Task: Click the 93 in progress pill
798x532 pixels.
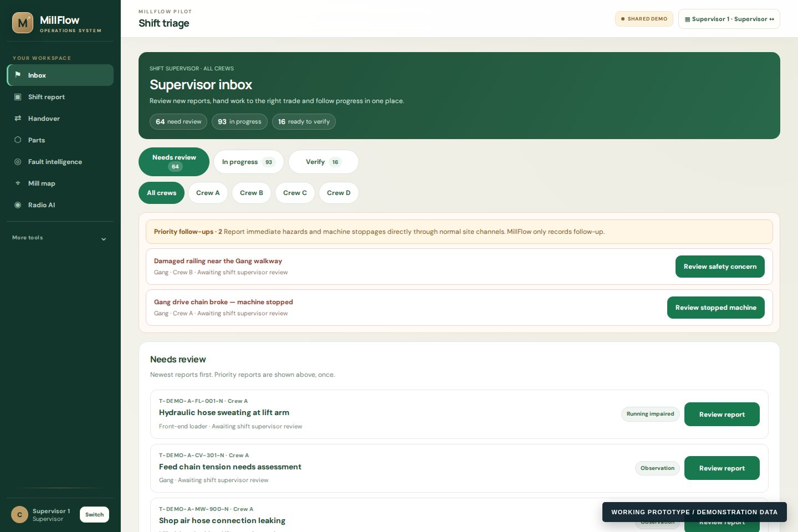Action: pos(239,122)
